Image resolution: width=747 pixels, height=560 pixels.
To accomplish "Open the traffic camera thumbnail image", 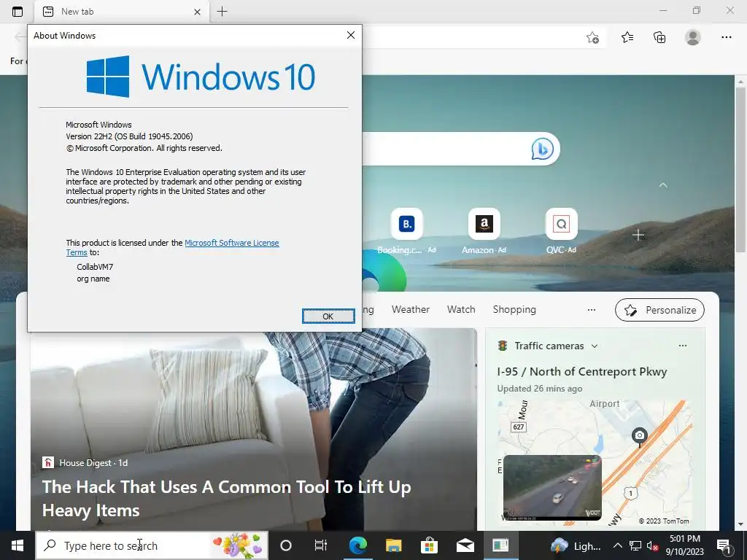I will coord(552,487).
